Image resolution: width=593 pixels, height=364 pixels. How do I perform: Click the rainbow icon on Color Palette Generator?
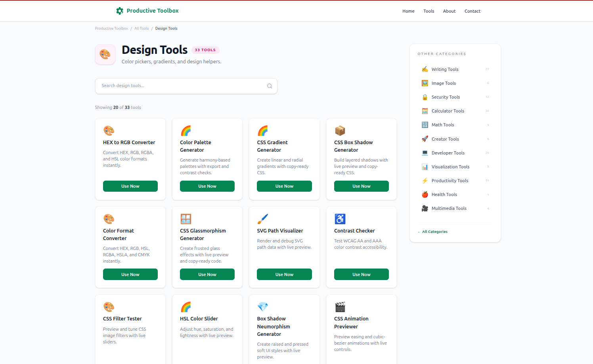[186, 130]
